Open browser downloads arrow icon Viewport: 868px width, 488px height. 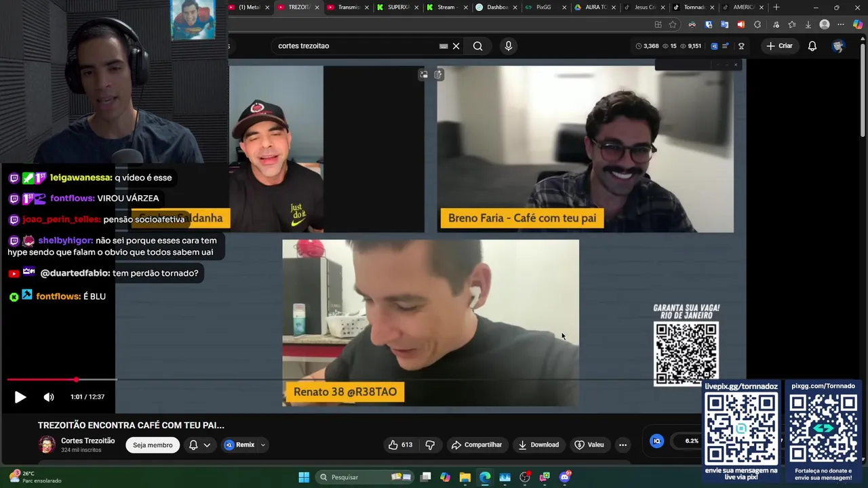pyautogui.click(x=808, y=24)
